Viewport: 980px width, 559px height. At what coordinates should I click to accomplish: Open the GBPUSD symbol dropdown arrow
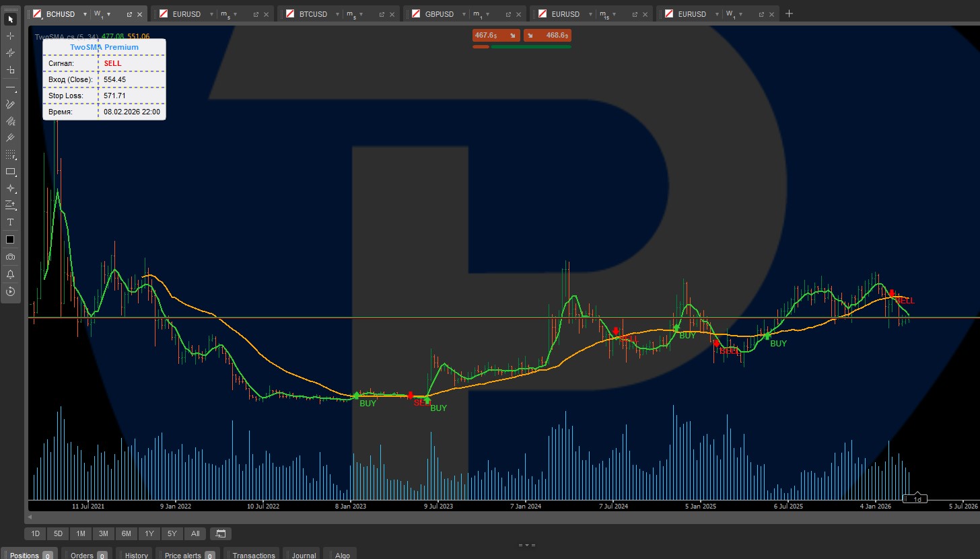464,14
